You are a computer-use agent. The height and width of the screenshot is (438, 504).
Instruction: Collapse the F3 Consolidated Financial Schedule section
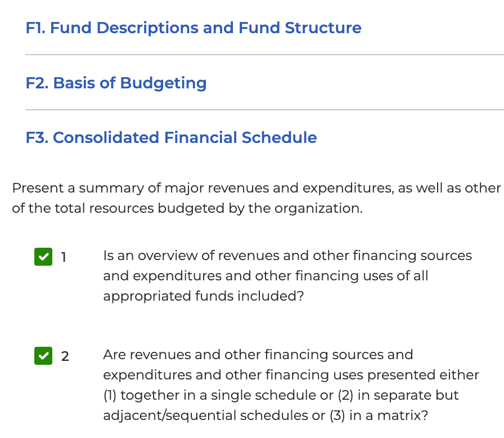coord(170,137)
